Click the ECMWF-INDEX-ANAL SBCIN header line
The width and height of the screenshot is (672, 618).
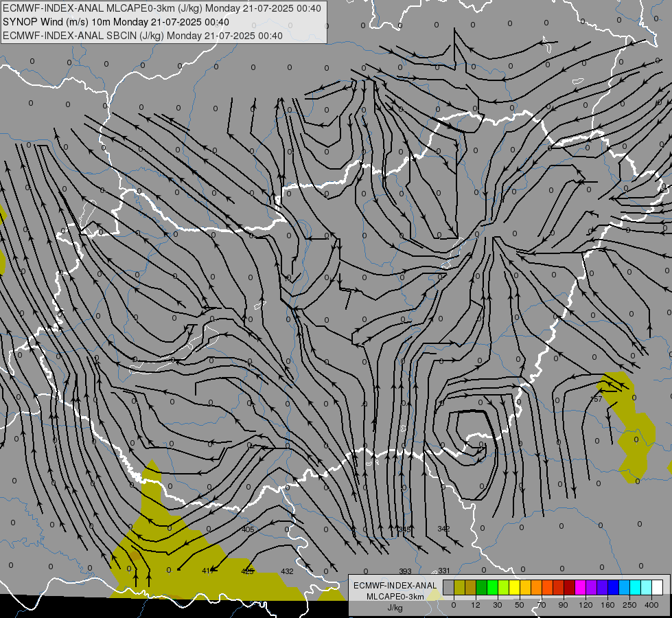click(143, 36)
